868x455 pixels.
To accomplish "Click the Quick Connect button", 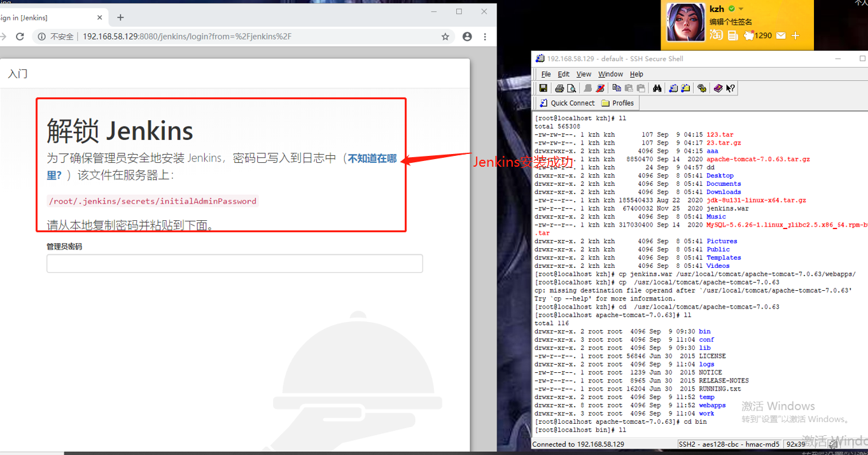I will click(x=566, y=103).
